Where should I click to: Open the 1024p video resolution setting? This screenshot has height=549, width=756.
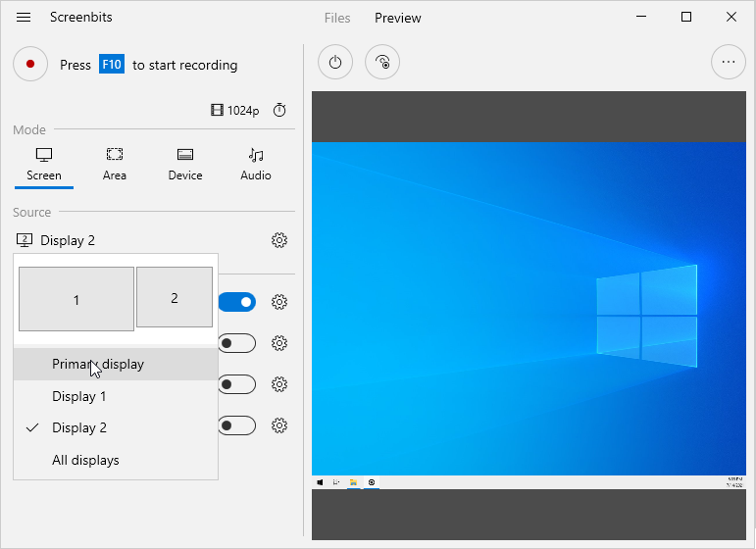pos(235,111)
